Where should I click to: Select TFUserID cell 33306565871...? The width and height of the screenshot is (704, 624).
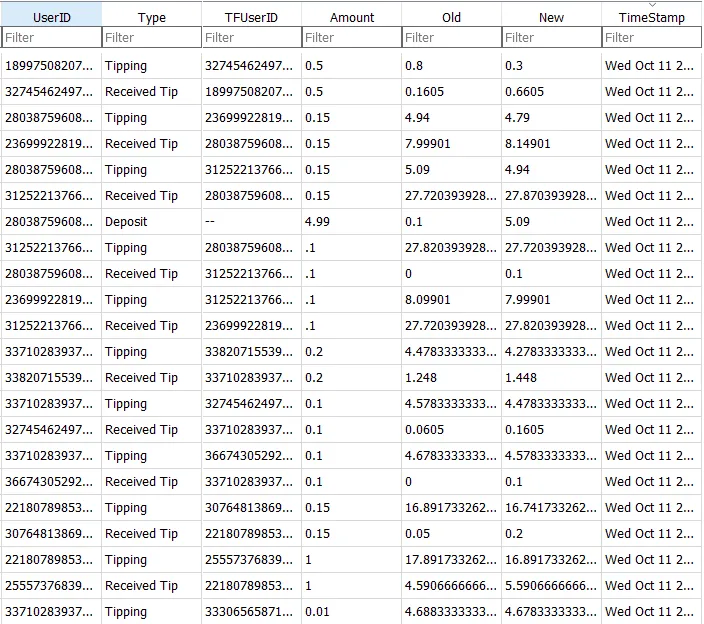click(x=251, y=611)
